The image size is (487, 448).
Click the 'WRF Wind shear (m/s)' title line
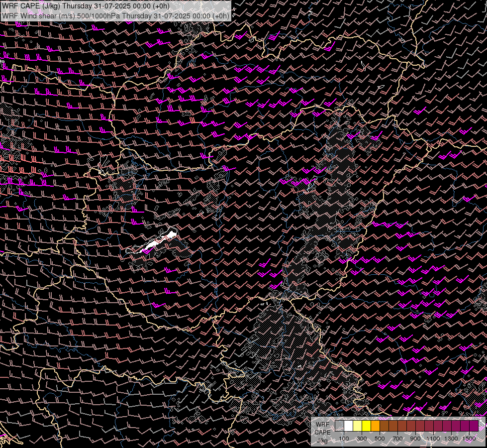(115, 16)
